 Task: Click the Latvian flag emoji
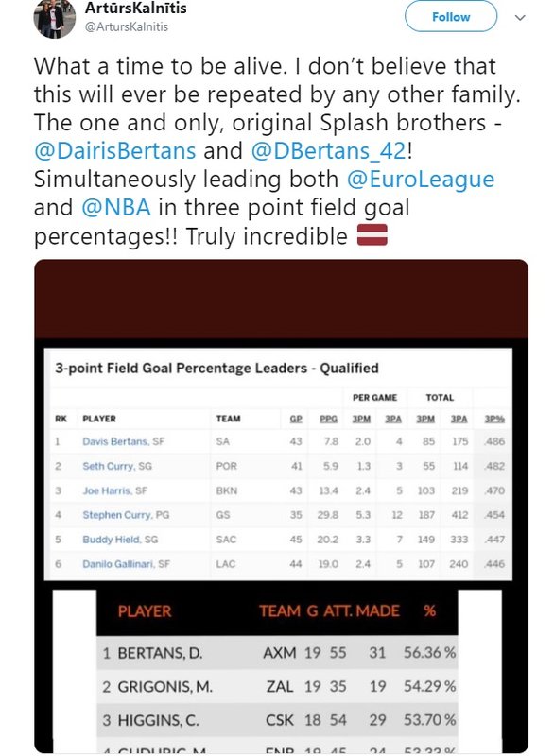click(372, 235)
